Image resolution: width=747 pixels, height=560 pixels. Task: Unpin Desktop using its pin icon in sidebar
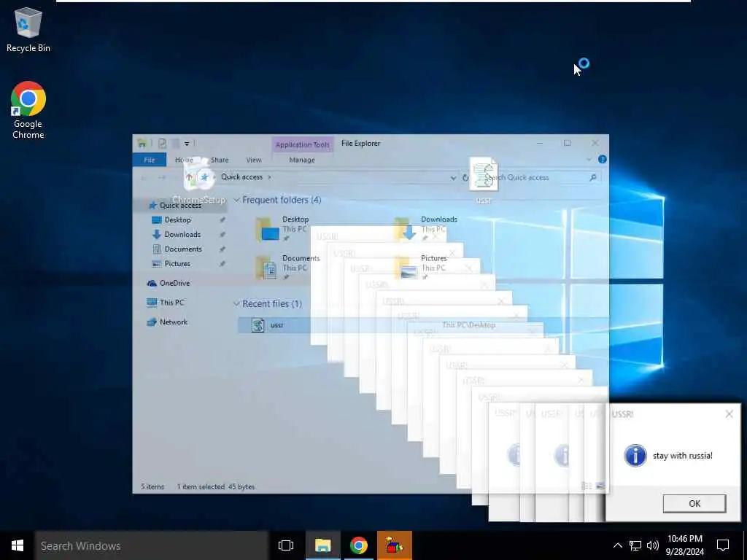222,220
